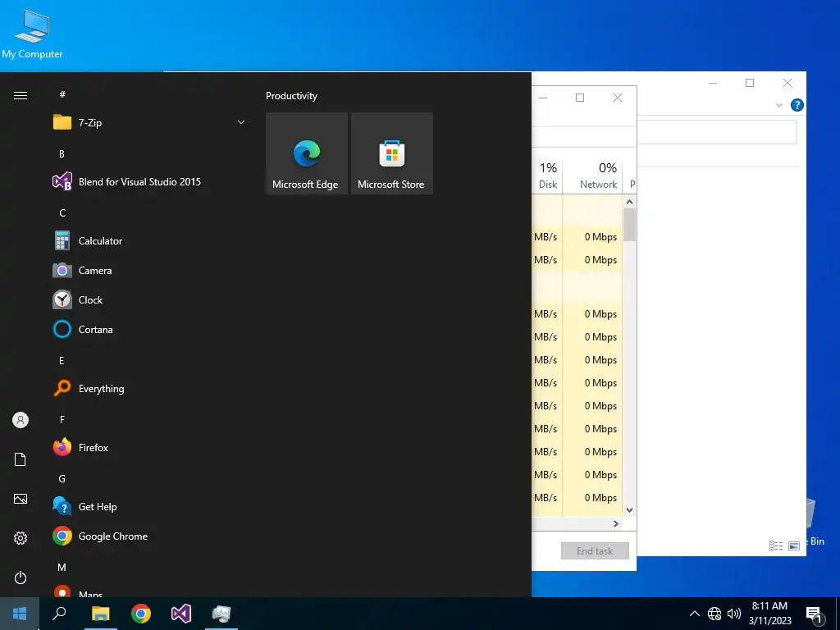
Task: Click the 'G' letter header
Action: coord(62,479)
